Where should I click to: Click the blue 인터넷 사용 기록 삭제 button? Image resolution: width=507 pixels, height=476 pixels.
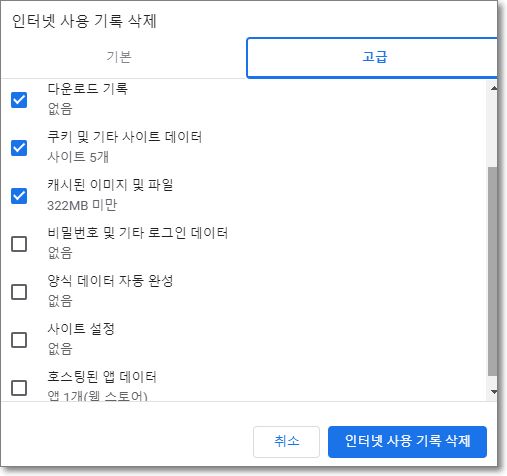tap(407, 441)
